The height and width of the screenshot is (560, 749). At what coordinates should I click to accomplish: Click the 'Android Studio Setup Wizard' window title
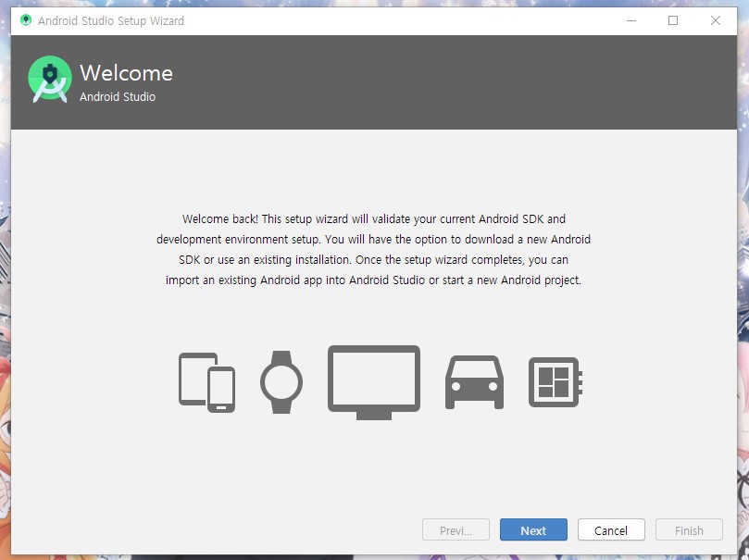click(x=111, y=21)
